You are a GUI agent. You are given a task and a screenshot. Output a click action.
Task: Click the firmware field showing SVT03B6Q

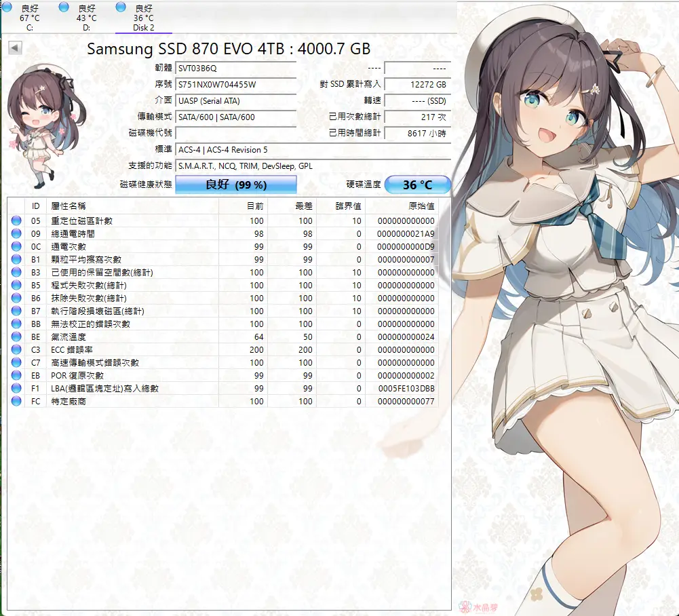point(235,69)
